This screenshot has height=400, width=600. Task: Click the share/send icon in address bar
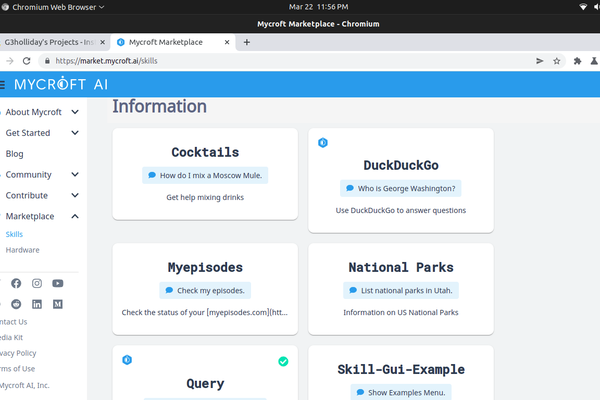click(x=540, y=61)
